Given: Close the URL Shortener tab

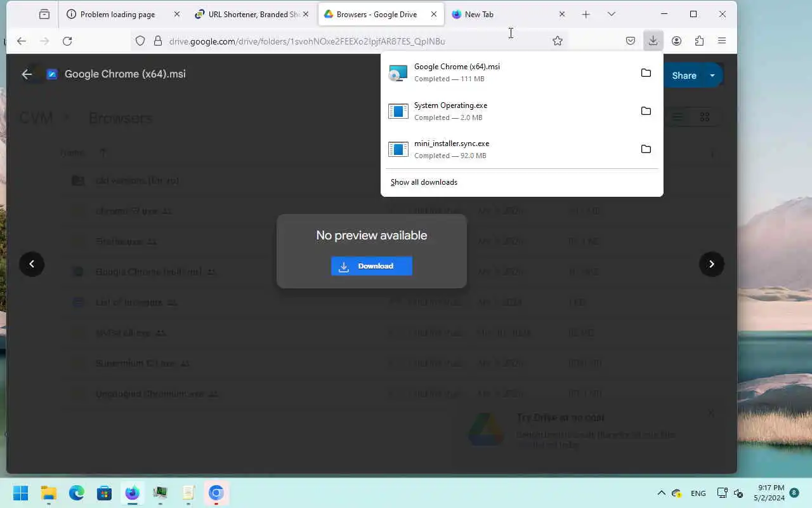Looking at the screenshot, I should (x=305, y=14).
